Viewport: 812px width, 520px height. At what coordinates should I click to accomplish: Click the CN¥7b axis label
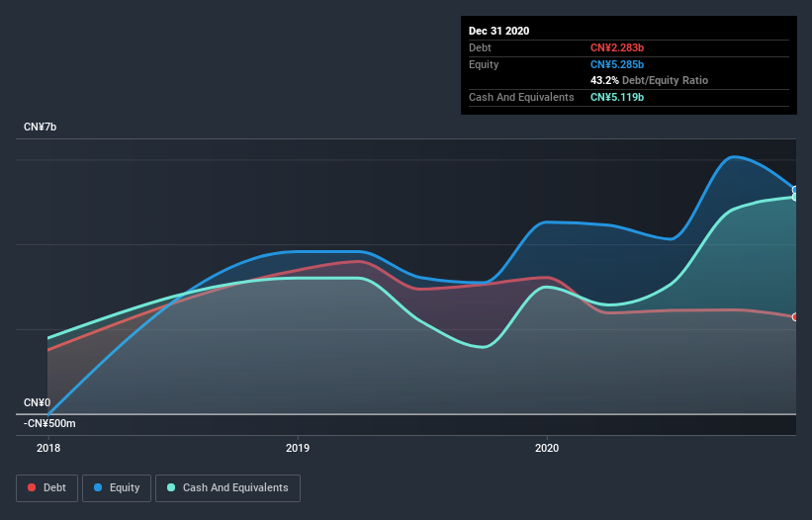click(40, 128)
